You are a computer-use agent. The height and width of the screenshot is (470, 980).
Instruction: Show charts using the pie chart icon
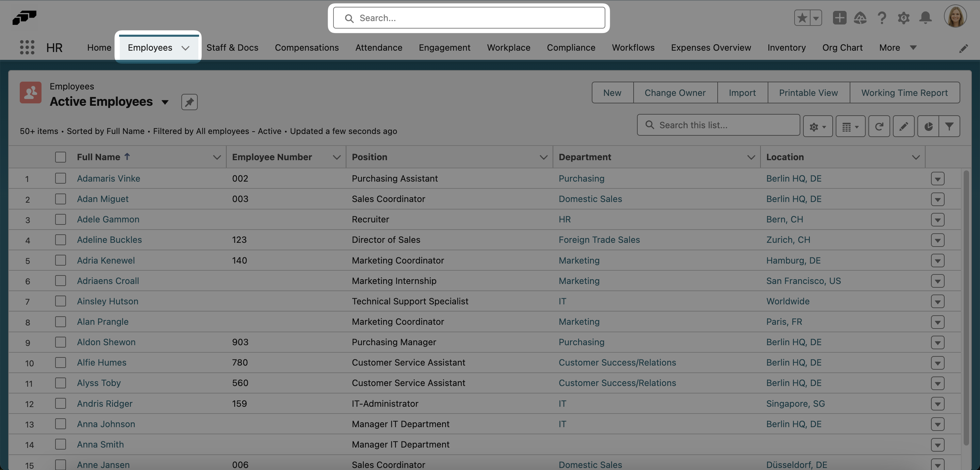(x=928, y=126)
